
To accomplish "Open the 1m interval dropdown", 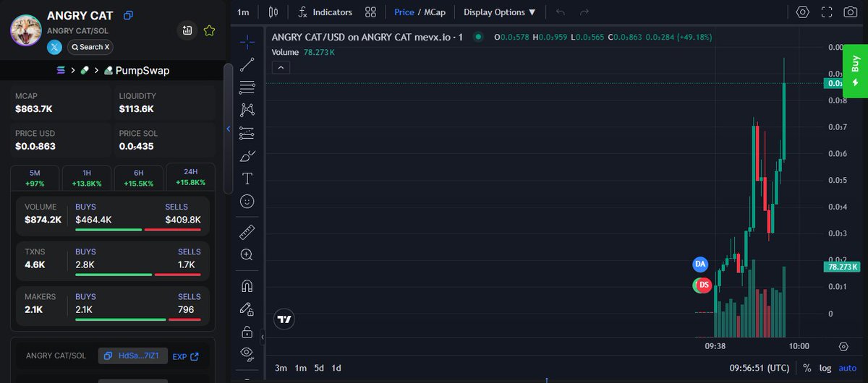I will 243,12.
